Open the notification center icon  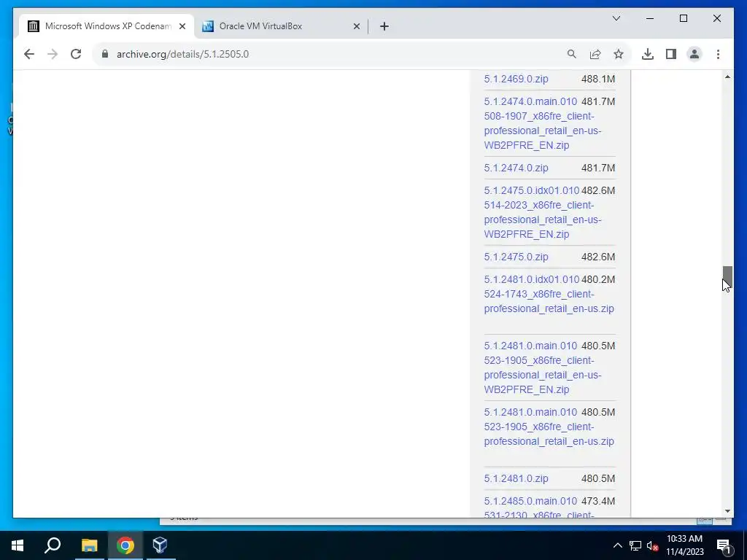point(724,545)
